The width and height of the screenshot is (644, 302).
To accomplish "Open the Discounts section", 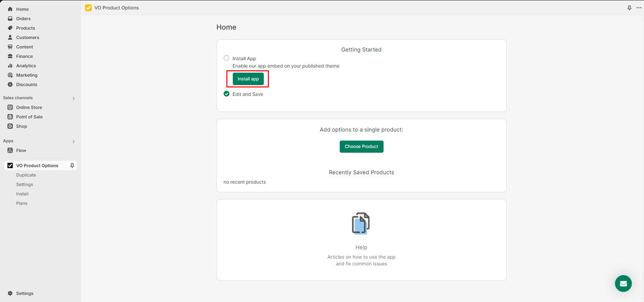I will (25, 84).
